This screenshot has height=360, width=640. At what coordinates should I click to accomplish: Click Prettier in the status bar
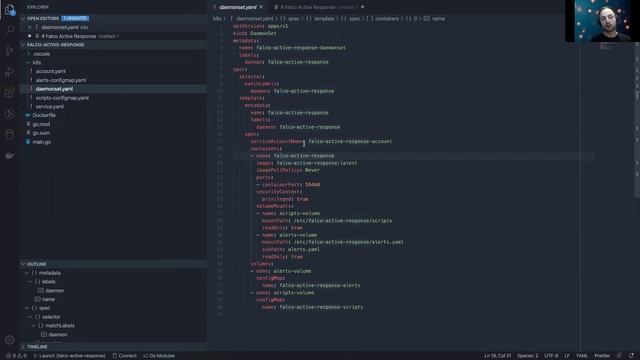click(x=602, y=356)
